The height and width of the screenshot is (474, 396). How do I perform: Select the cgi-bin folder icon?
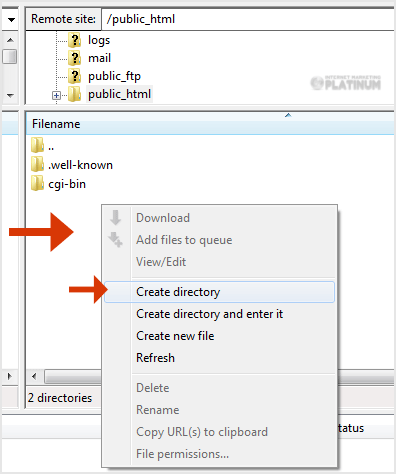[37, 183]
